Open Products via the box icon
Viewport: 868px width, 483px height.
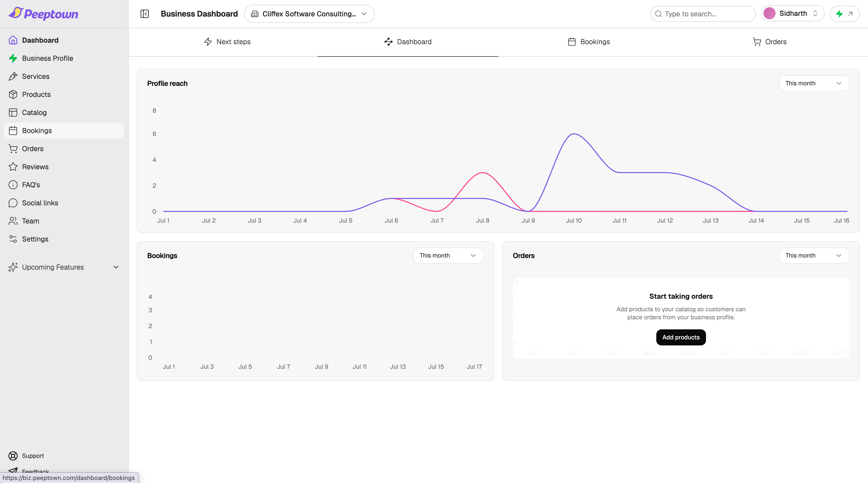tap(13, 94)
